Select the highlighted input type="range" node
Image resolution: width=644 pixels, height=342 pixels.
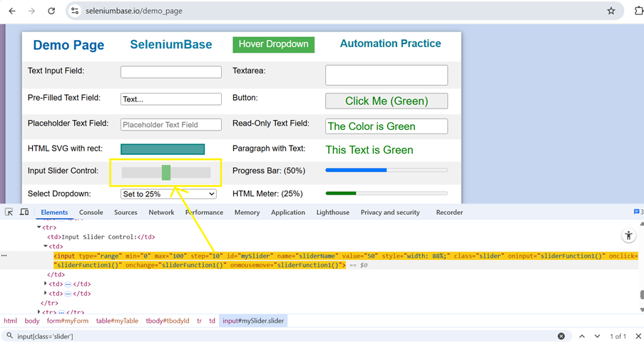coord(345,260)
